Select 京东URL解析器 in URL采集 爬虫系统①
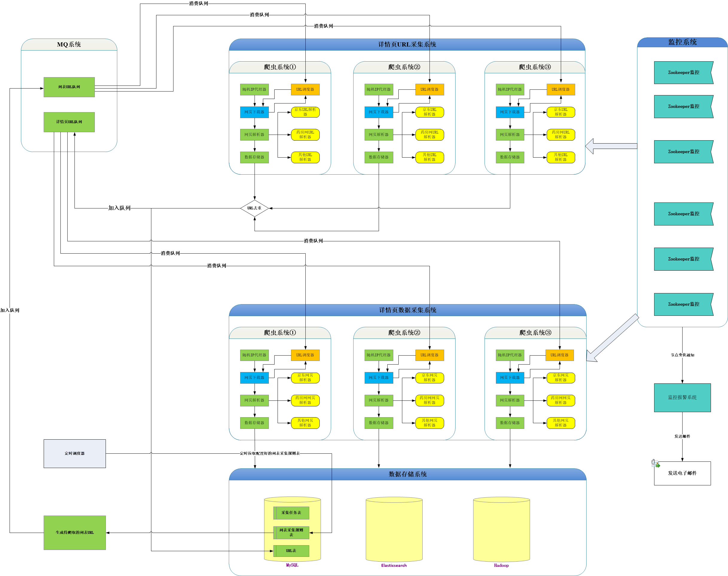This screenshot has width=728, height=576. (305, 112)
